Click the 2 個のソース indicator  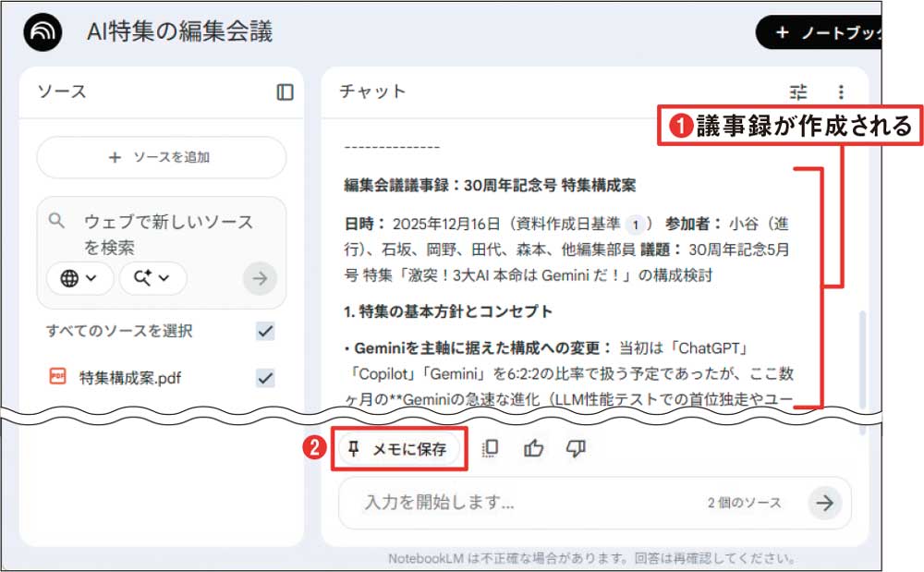point(744,503)
